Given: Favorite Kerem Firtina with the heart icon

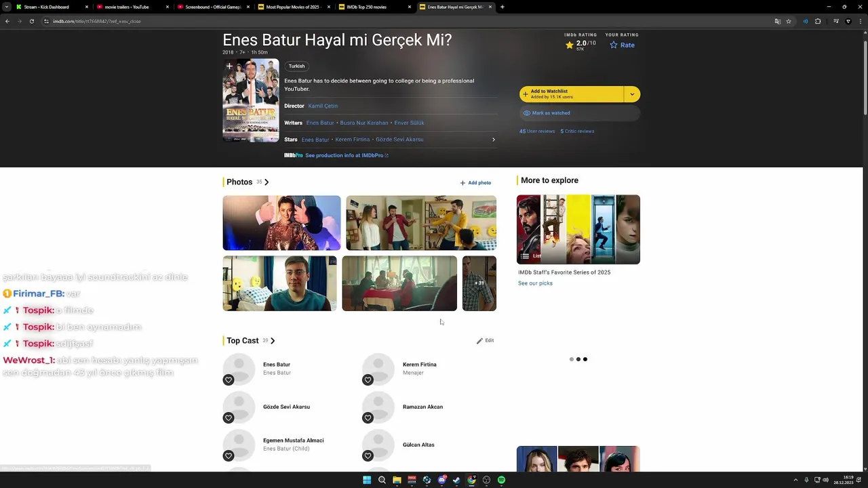Looking at the screenshot, I should pyautogui.click(x=368, y=380).
